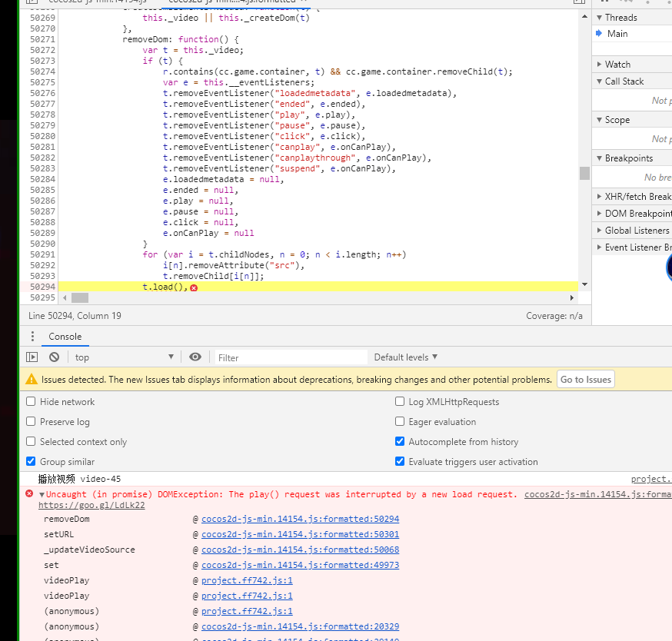This screenshot has height=641, width=672.
Task: Clear the console with the ban icon
Action: coord(54,357)
